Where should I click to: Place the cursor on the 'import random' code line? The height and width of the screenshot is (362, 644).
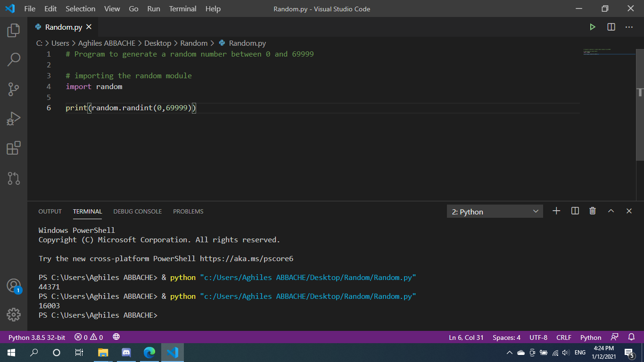pos(94,87)
